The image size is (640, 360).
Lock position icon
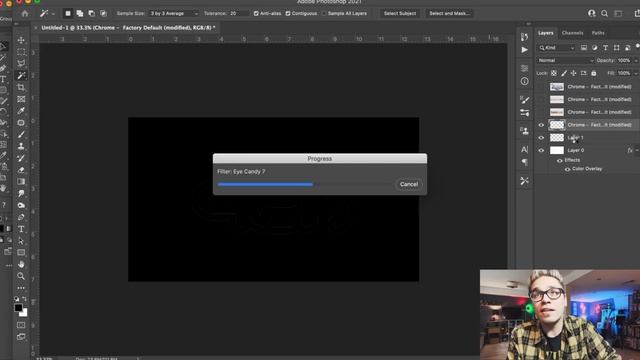(x=573, y=73)
